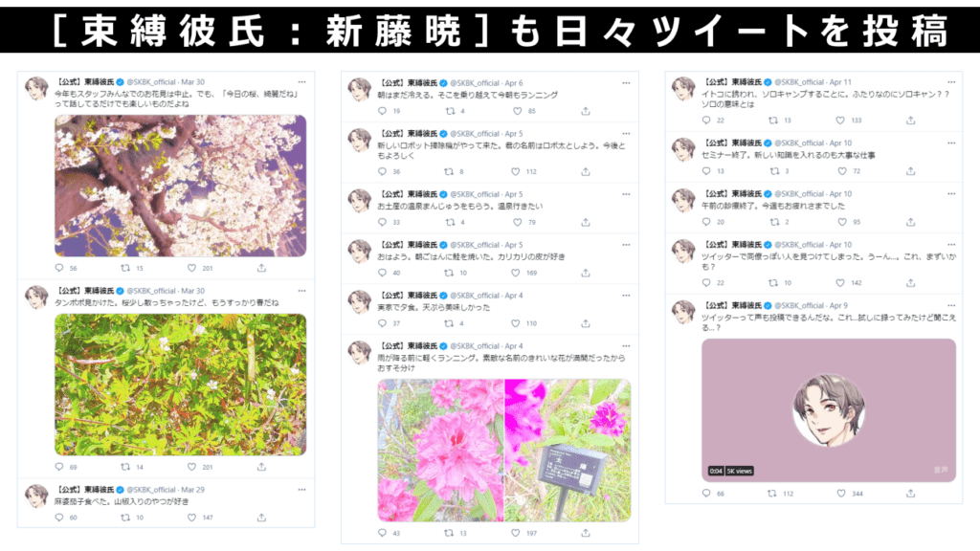This screenshot has height=551, width=980.
Task: Open the green grass dandelion photo
Action: point(181,385)
